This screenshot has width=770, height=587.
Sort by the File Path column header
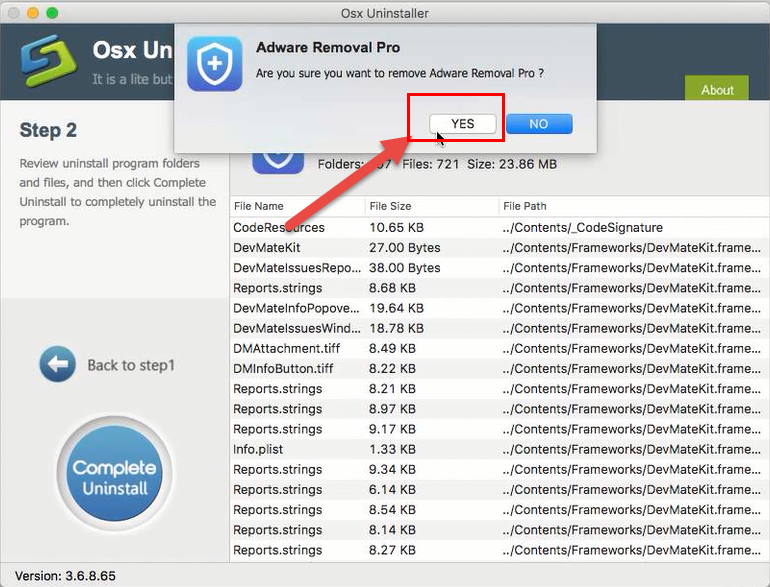pyautogui.click(x=634, y=206)
